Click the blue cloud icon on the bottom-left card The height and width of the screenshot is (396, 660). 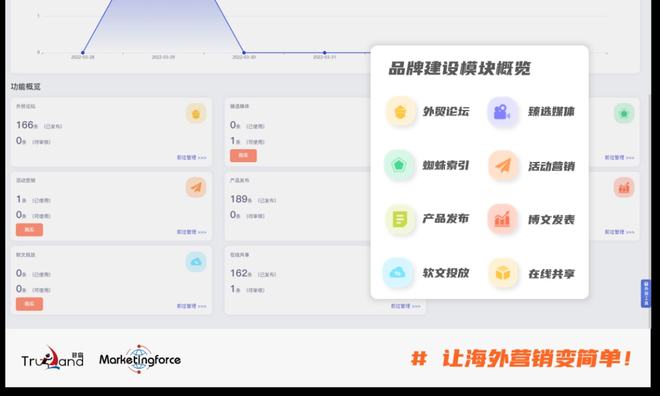coord(196,262)
